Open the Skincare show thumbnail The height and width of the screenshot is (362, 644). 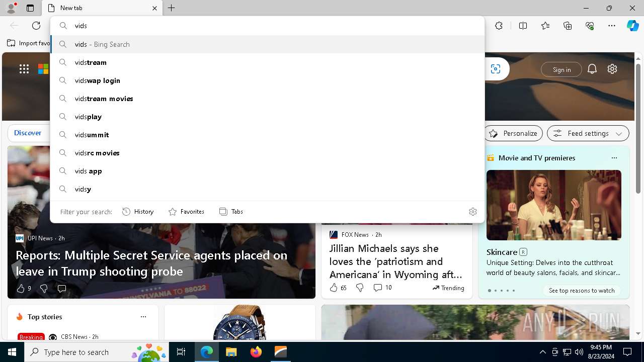(554, 205)
